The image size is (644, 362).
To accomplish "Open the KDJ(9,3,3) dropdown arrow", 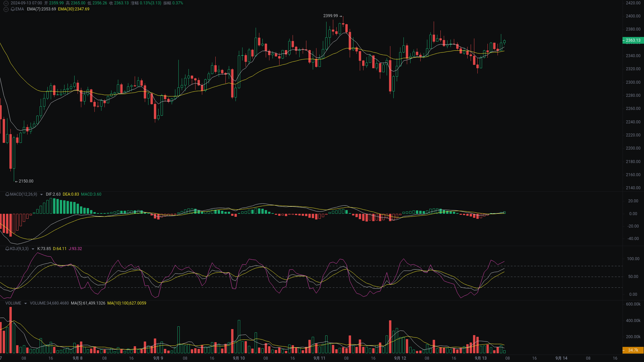I will [33, 249].
